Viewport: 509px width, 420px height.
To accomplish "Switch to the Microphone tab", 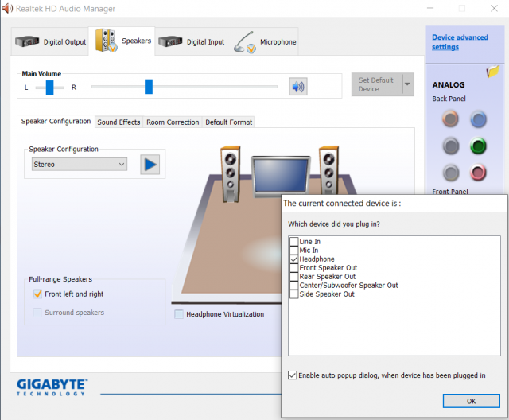I will [265, 42].
